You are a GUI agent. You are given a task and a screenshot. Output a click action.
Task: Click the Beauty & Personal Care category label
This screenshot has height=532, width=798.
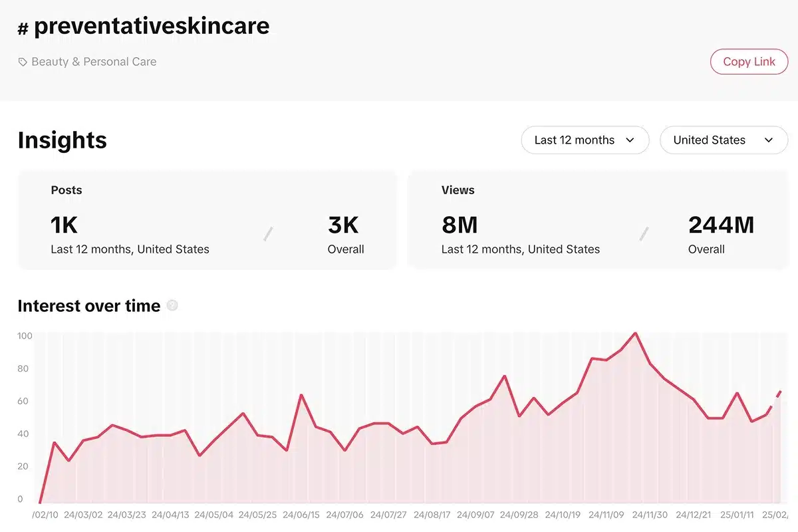(94, 62)
